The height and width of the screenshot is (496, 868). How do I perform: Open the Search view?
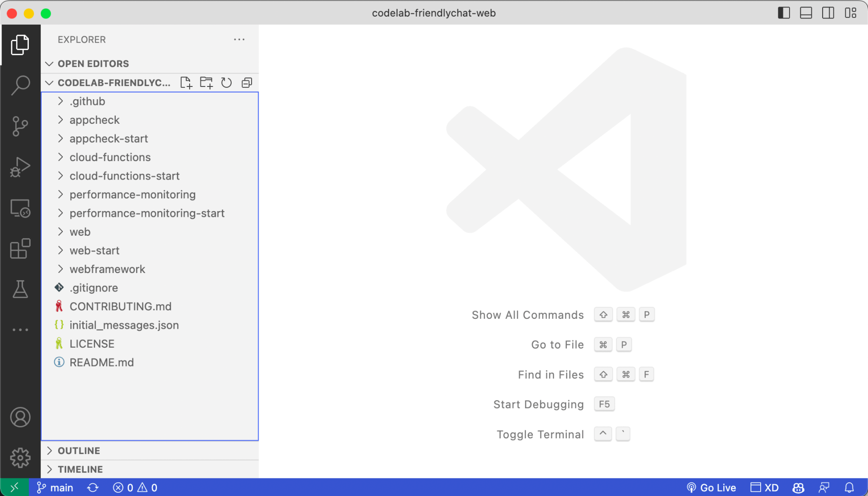coord(20,86)
